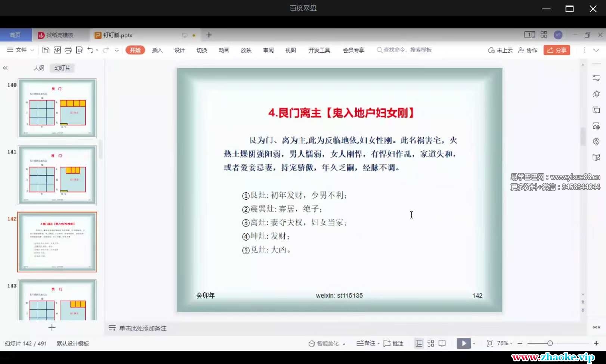Open the slide sorter grid view icon
Image resolution: width=606 pixels, height=364 pixels.
431,343
